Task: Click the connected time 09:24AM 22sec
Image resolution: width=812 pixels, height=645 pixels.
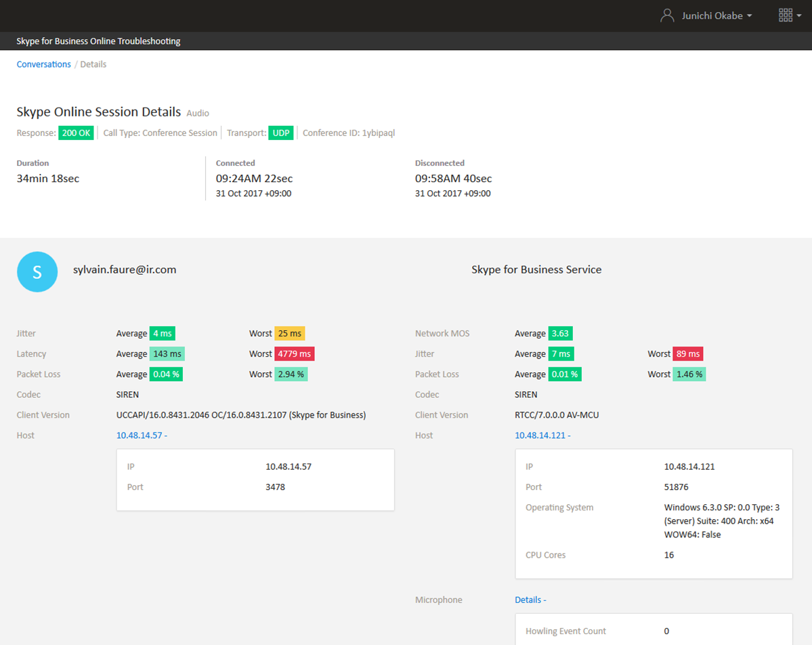Action: (x=254, y=179)
